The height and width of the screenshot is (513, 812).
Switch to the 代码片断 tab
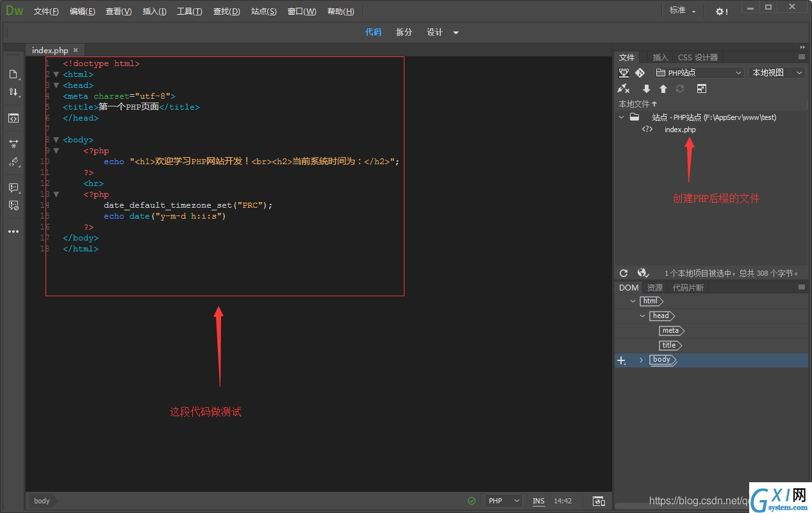coord(688,287)
